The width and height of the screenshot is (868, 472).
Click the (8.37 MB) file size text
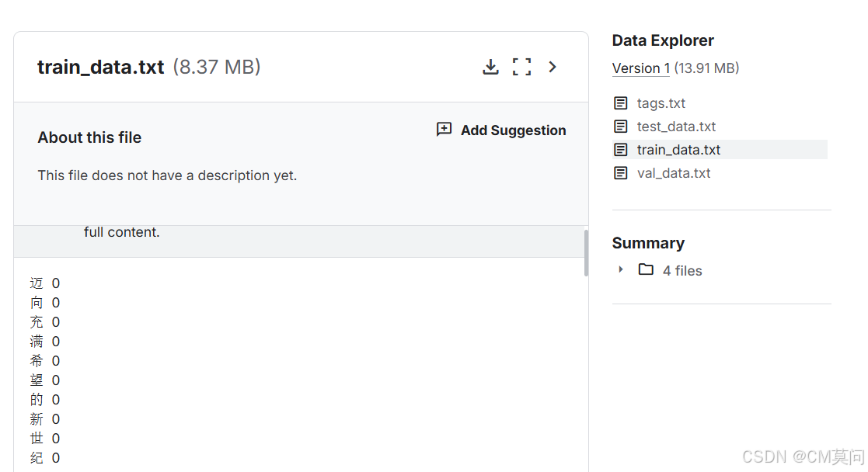coord(217,67)
